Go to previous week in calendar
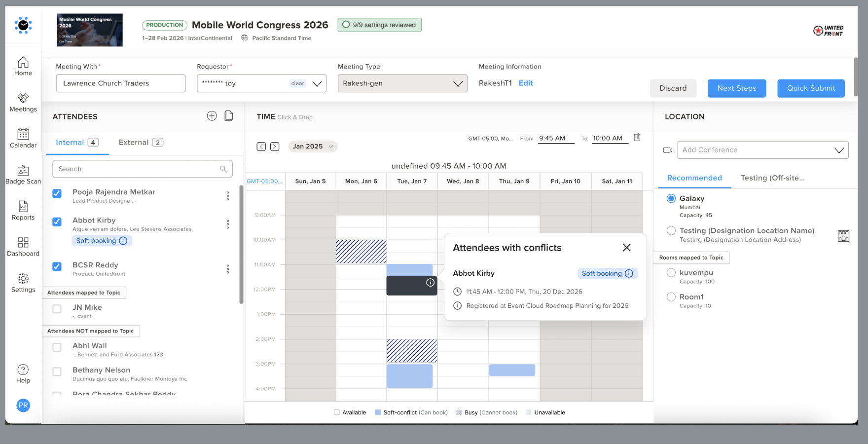 tap(261, 147)
